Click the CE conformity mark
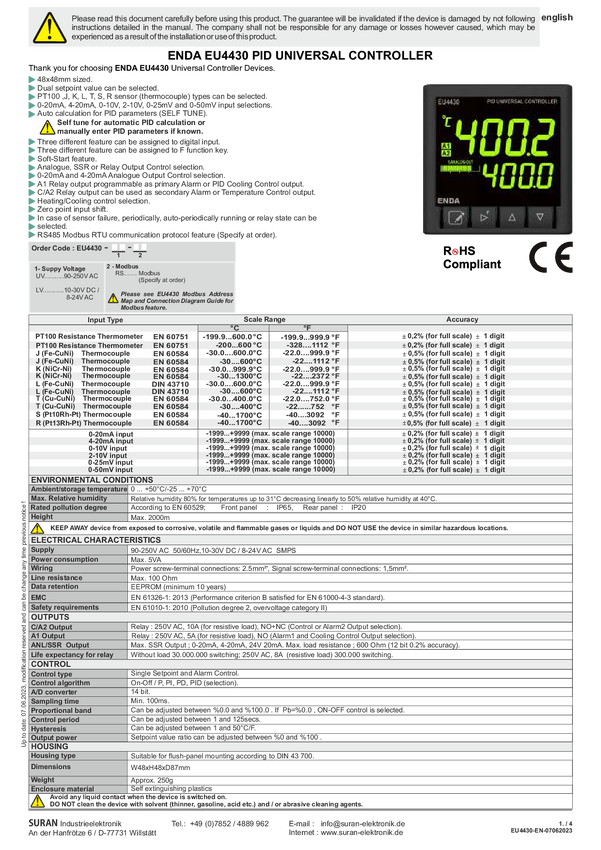The height and width of the screenshot is (850, 601). 551,257
